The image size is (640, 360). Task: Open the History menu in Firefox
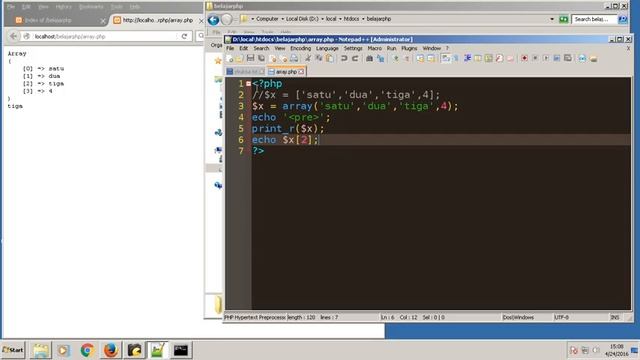click(x=63, y=7)
